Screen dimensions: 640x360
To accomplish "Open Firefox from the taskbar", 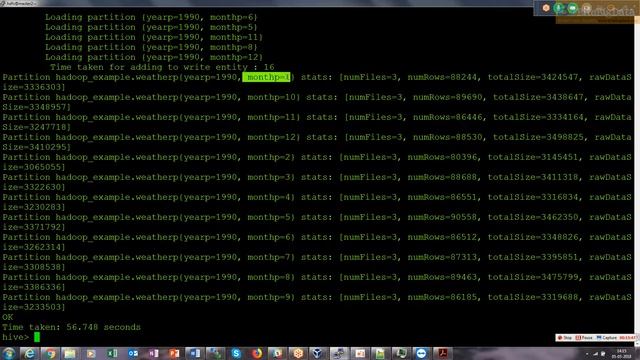I will click(x=257, y=353).
